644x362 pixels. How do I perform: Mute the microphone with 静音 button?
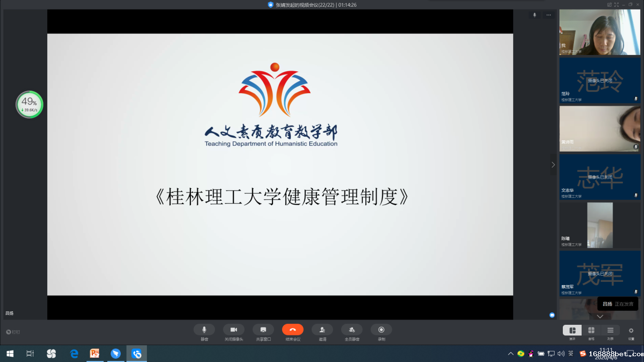point(204,330)
